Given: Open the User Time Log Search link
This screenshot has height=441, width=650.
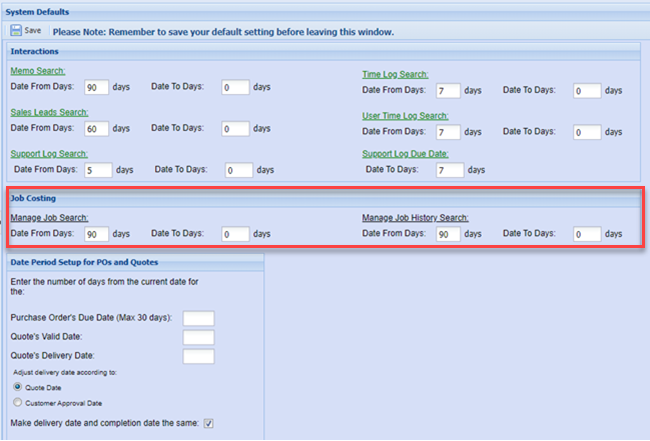Looking at the screenshot, I should click(x=405, y=116).
